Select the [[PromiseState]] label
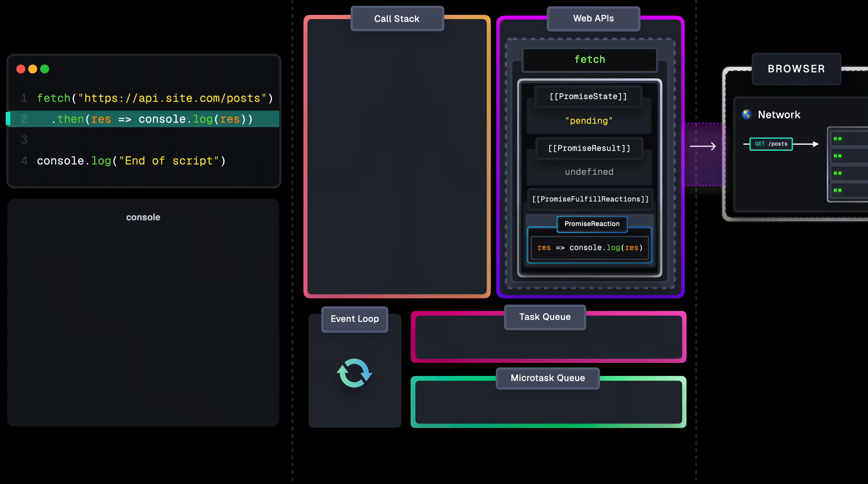This screenshot has height=484, width=868. tap(588, 96)
